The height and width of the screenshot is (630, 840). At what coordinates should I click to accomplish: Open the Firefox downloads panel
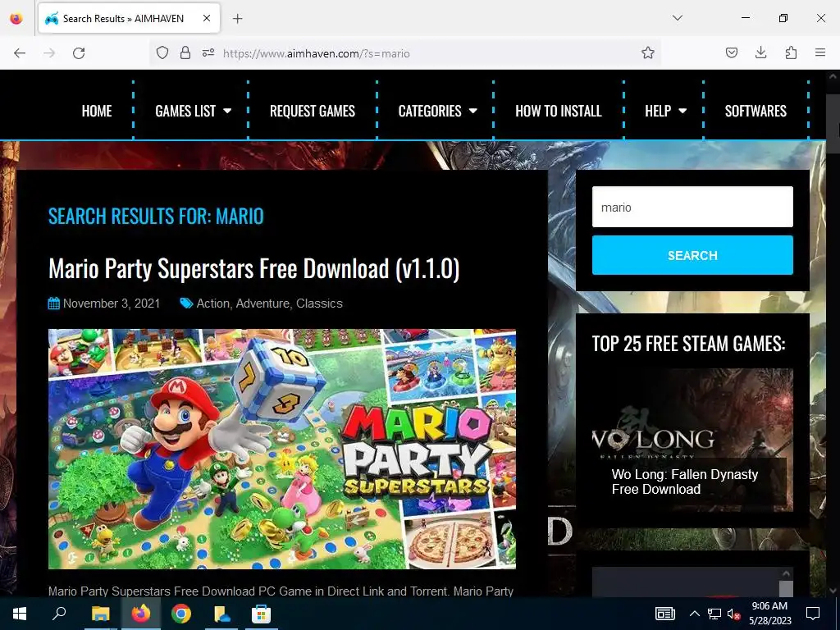pyautogui.click(x=760, y=52)
